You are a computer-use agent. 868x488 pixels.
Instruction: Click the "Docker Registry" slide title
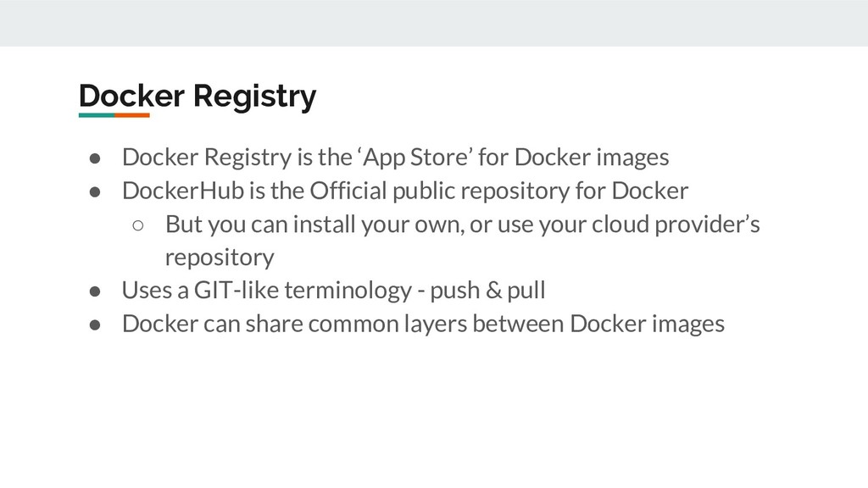pos(198,97)
